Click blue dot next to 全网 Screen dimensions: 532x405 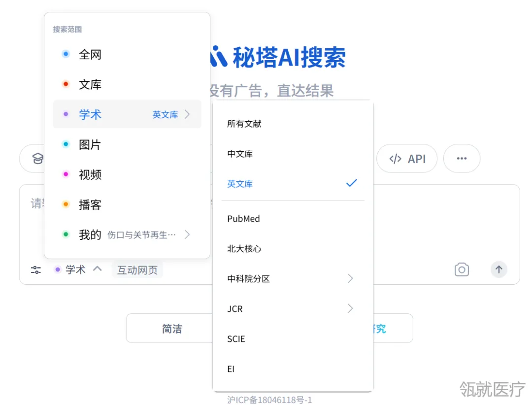[x=66, y=54]
